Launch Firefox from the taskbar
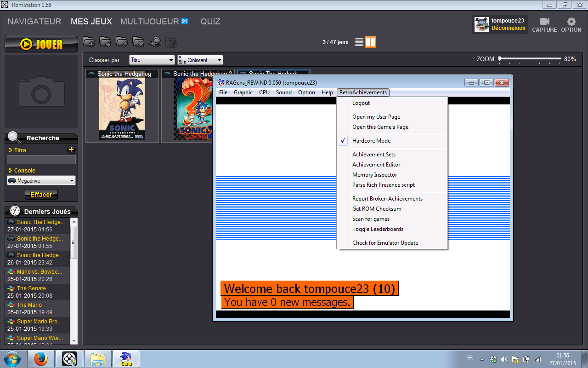The width and height of the screenshot is (588, 368). tap(41, 358)
